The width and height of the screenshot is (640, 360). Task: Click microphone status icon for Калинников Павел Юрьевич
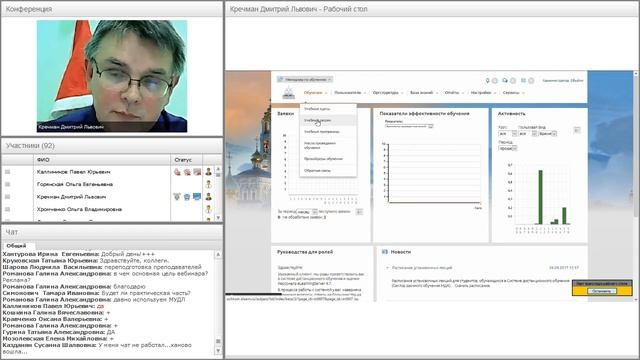click(x=177, y=172)
